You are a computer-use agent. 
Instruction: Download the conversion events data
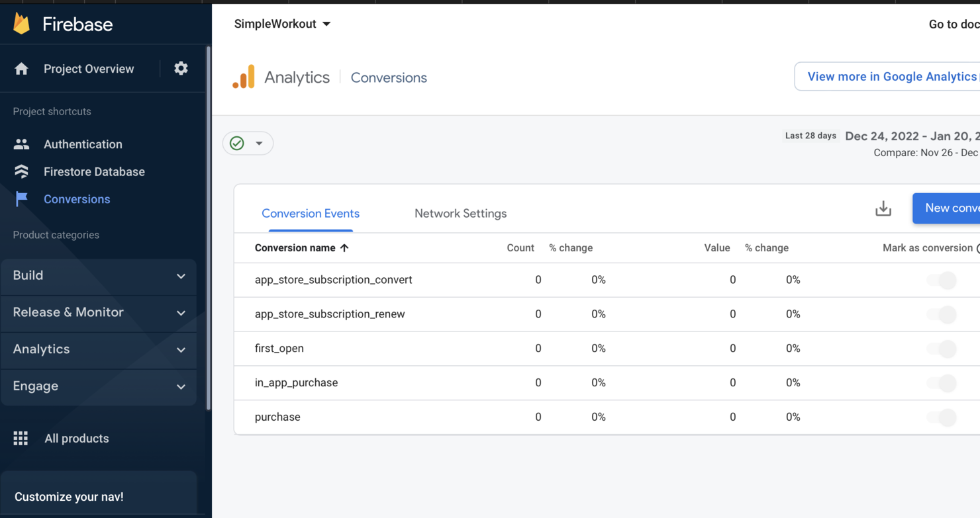click(883, 208)
